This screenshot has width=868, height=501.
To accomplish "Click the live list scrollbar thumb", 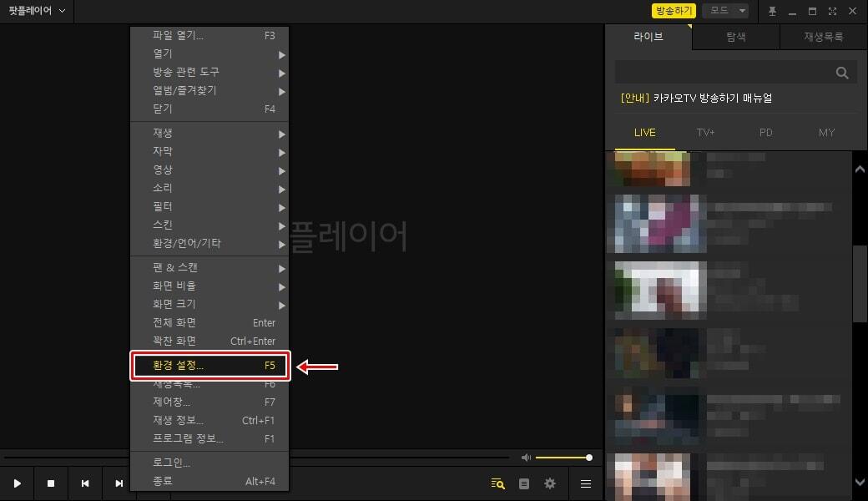I will 860,283.
